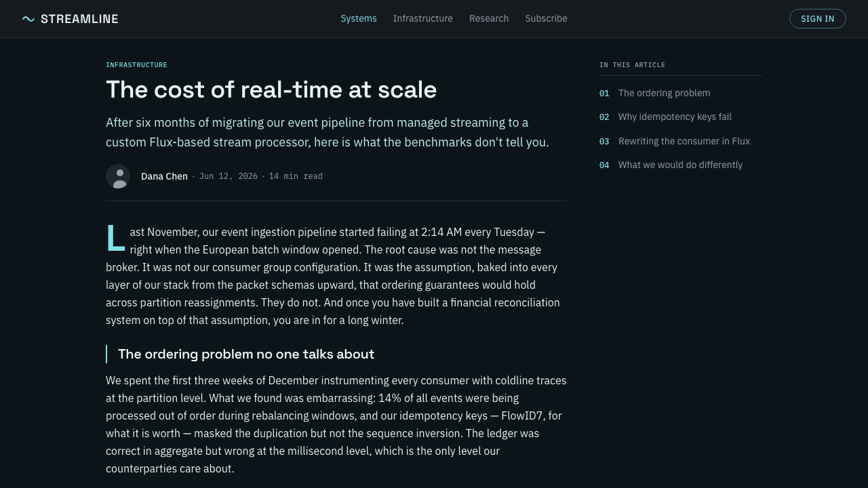Screen dimensions: 868x488
Task: Jump to Why idempotency keys fail
Action: tap(675, 117)
